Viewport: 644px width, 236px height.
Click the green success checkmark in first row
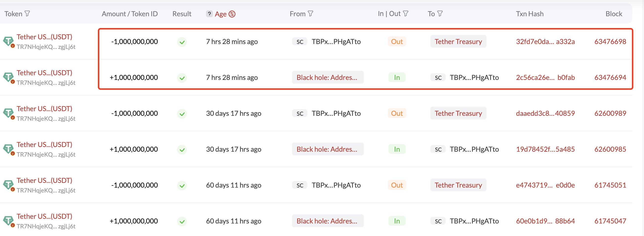click(x=182, y=42)
